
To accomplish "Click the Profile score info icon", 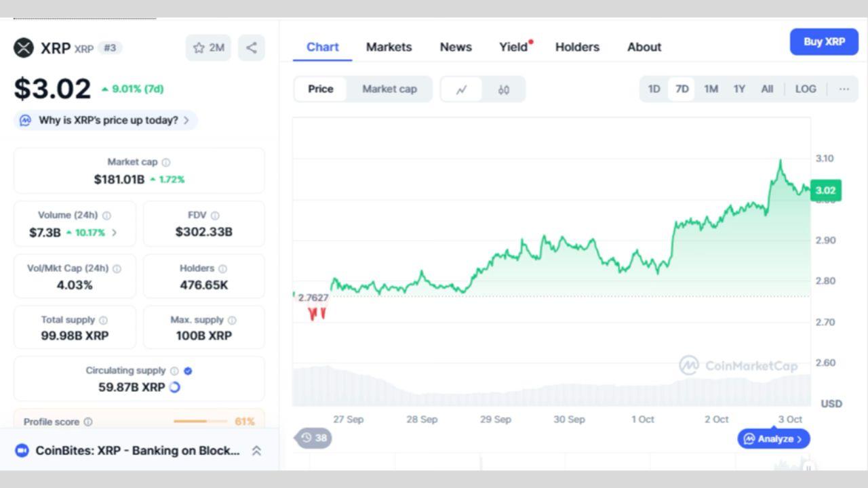I will click(x=88, y=422).
